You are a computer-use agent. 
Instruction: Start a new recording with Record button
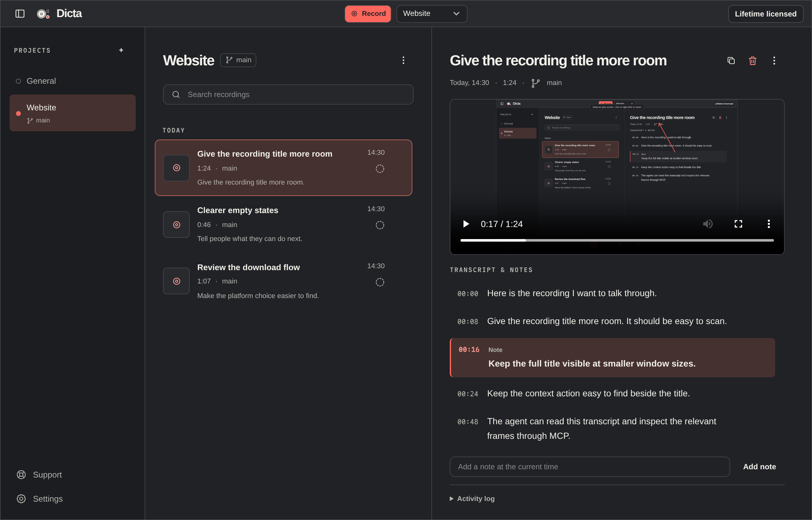[368, 14]
